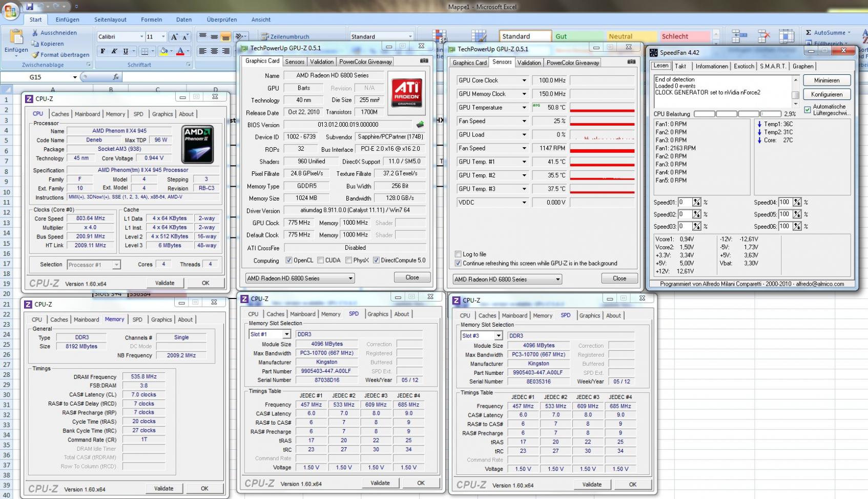Image resolution: width=868 pixels, height=499 pixels.
Task: Open the VDDC sensor dropdown
Action: pyautogui.click(x=524, y=203)
